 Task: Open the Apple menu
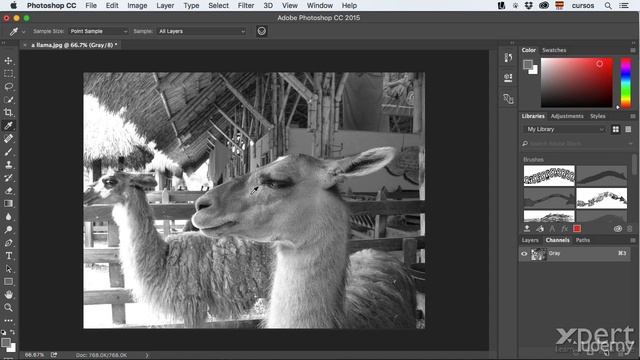(x=13, y=5)
